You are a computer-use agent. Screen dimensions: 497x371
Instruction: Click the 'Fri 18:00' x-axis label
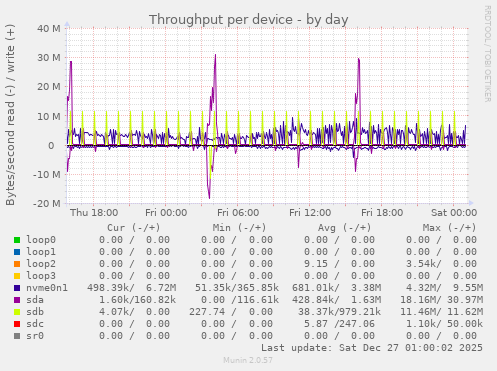(x=382, y=213)
